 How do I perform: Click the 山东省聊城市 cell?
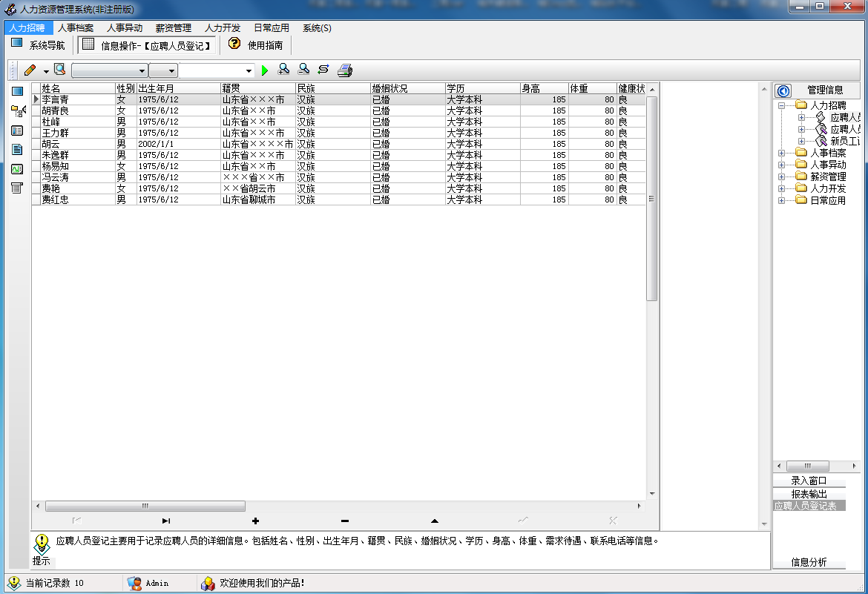tap(257, 199)
